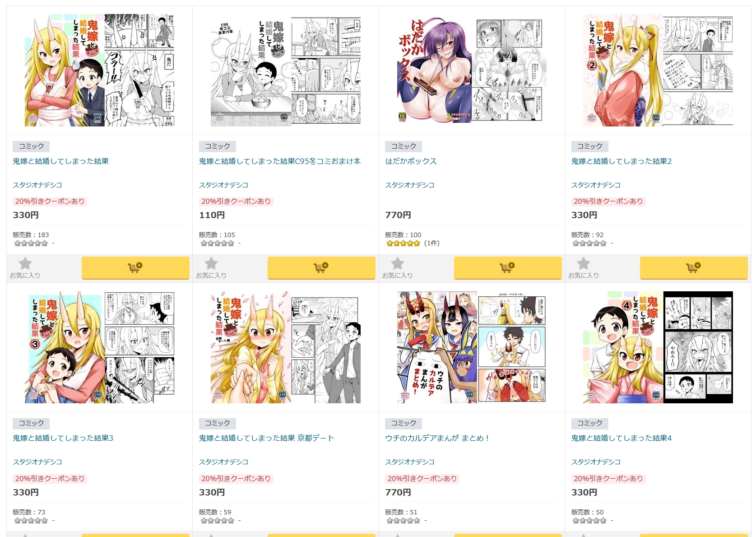Screen dimensions: 756x537
Task: Add はだかボックス to cart
Action: click(508, 268)
